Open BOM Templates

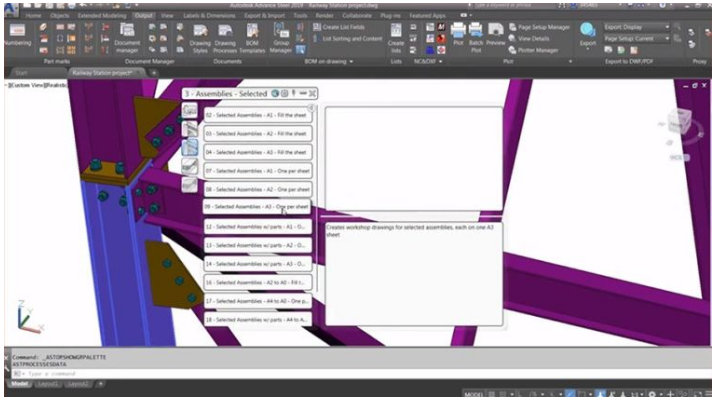coord(252,38)
